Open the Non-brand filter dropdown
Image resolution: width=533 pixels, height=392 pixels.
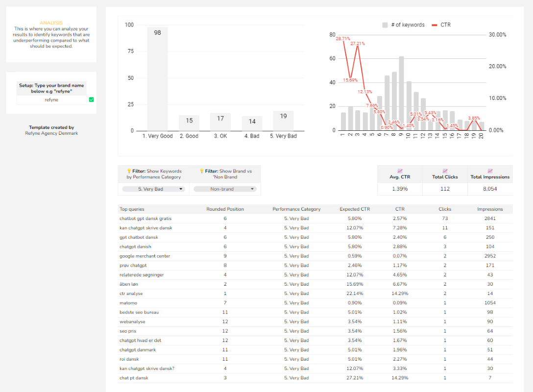pyautogui.click(x=225, y=189)
